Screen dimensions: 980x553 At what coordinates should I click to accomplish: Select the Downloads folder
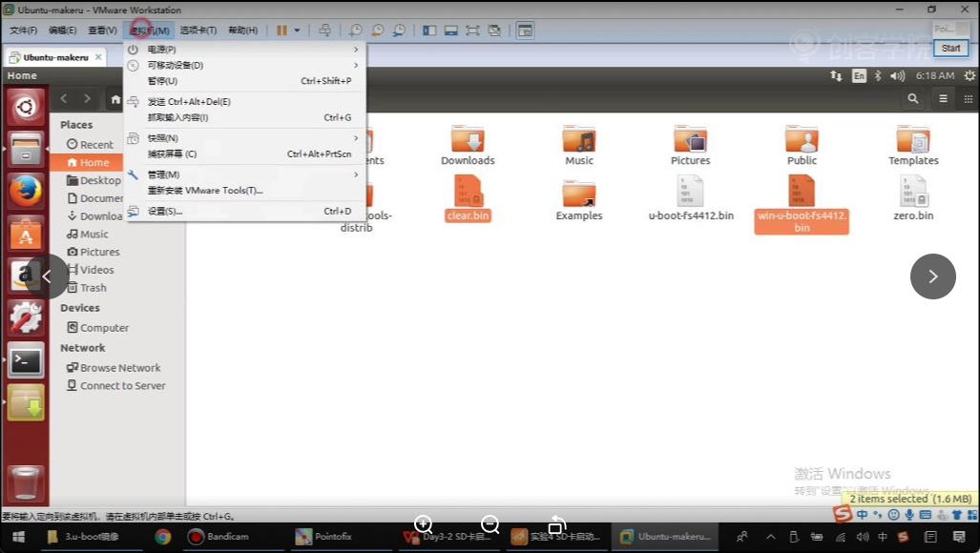(x=468, y=145)
